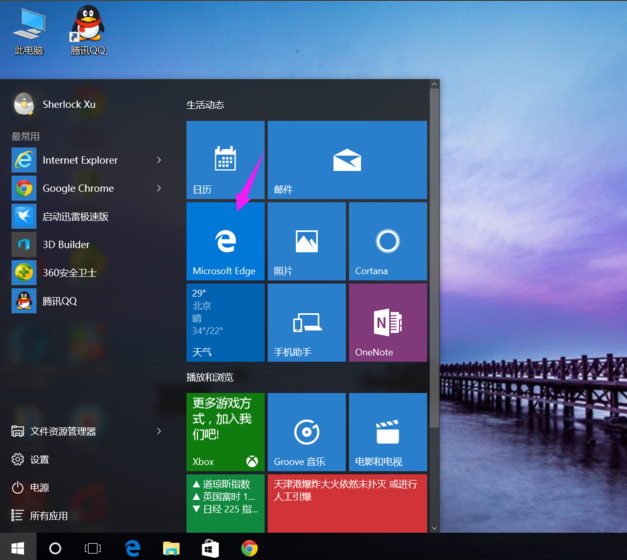The height and width of the screenshot is (560, 627).
Task: Expand Google Chrome jump list arrow
Action: [159, 188]
